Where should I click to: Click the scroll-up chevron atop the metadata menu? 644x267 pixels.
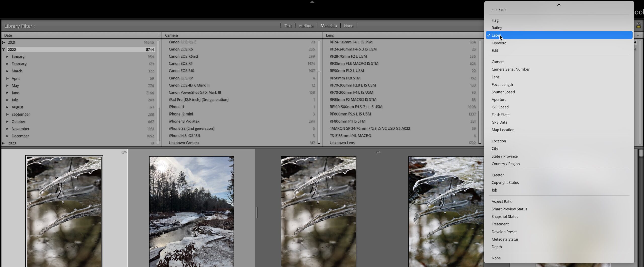(558, 5)
